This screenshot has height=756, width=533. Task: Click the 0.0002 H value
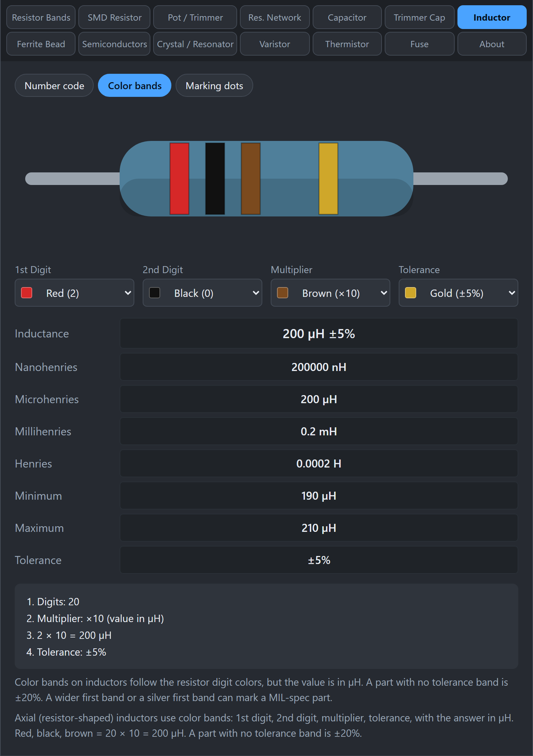[x=319, y=463]
